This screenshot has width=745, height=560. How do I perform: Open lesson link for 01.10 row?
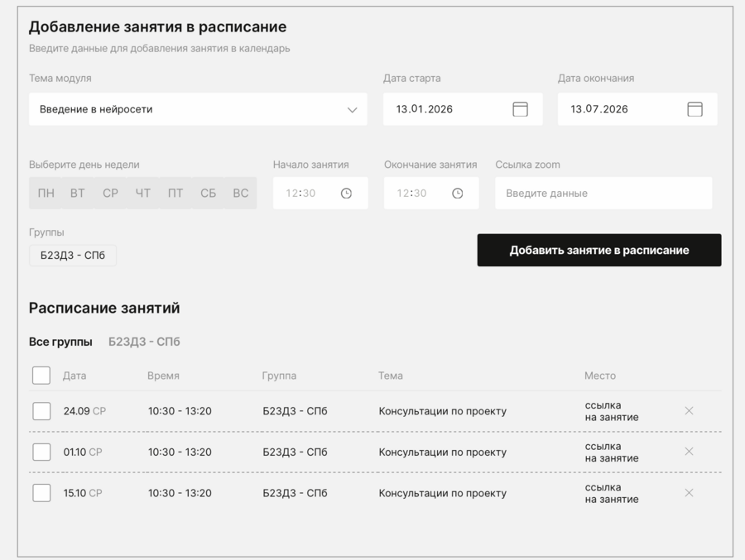coord(612,452)
